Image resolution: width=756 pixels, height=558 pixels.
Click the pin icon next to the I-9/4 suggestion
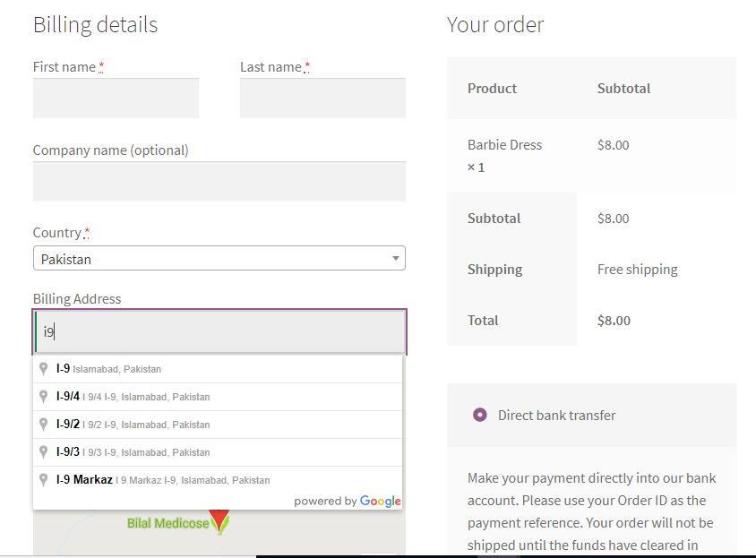pos(43,396)
